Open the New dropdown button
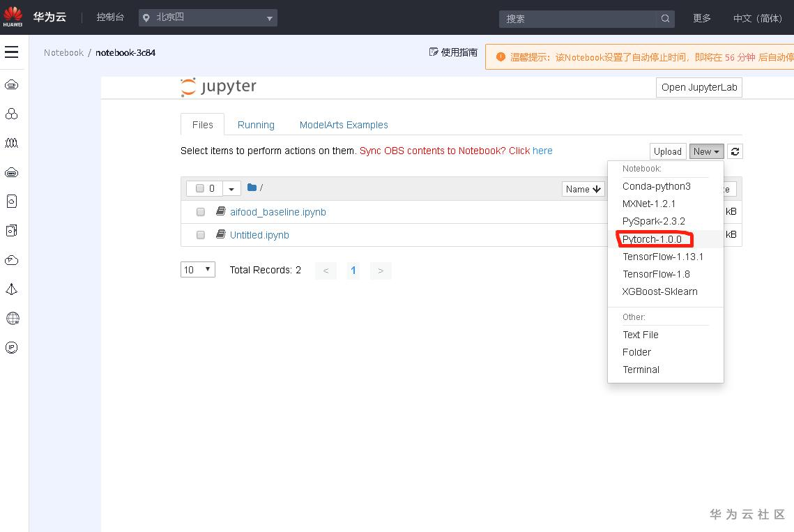Screen dimensions: 794x532 click(x=706, y=151)
